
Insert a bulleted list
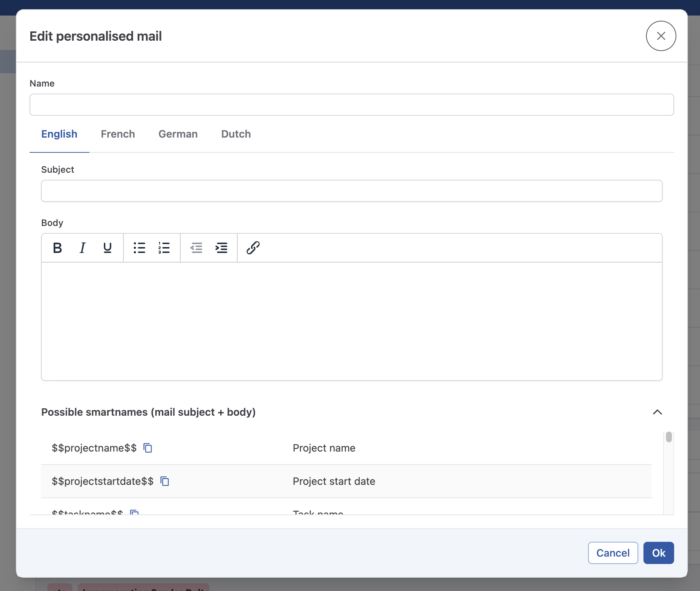pos(139,248)
